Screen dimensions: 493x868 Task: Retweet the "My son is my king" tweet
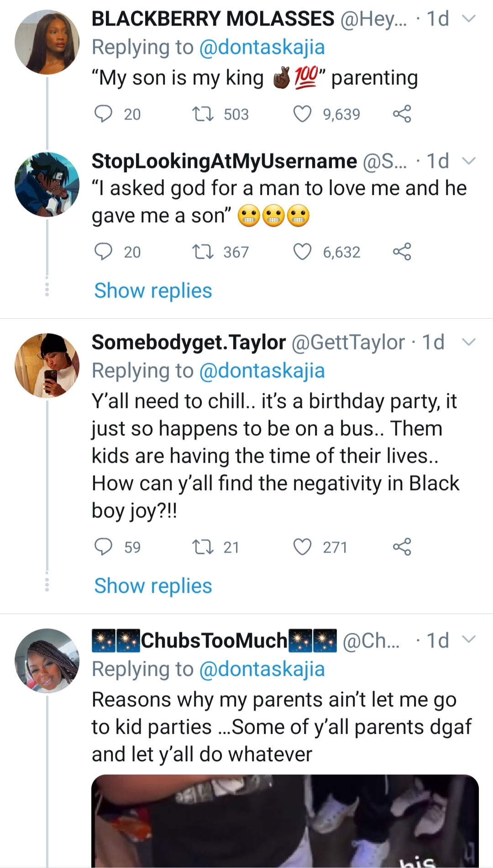[x=203, y=114]
